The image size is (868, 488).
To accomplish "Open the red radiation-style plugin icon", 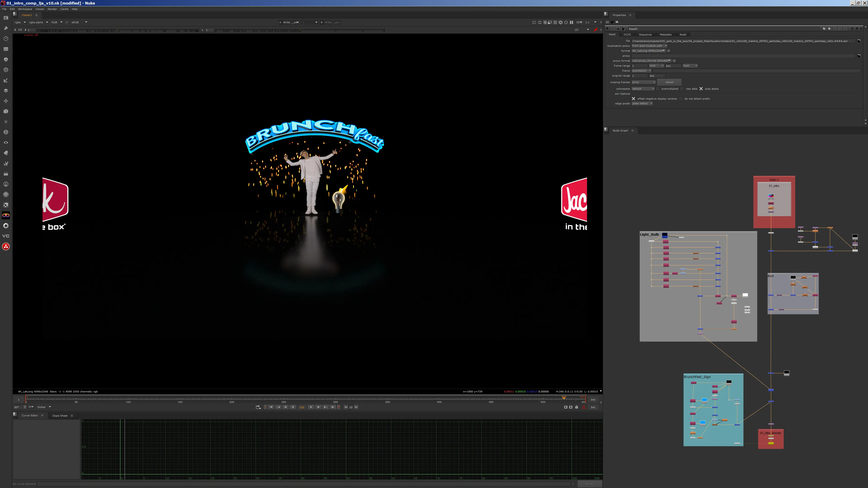I will click(x=6, y=246).
